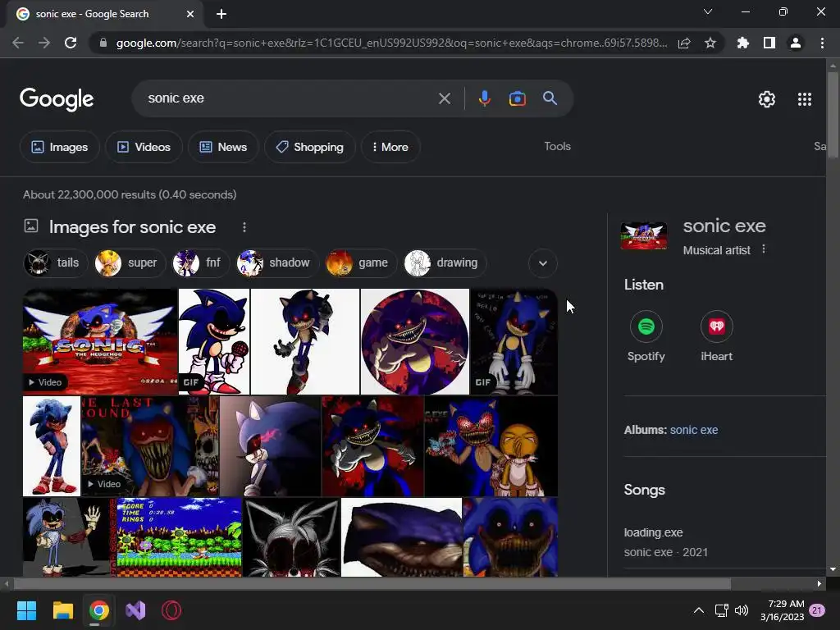
Task: Click the search query input field
Action: click(290, 98)
